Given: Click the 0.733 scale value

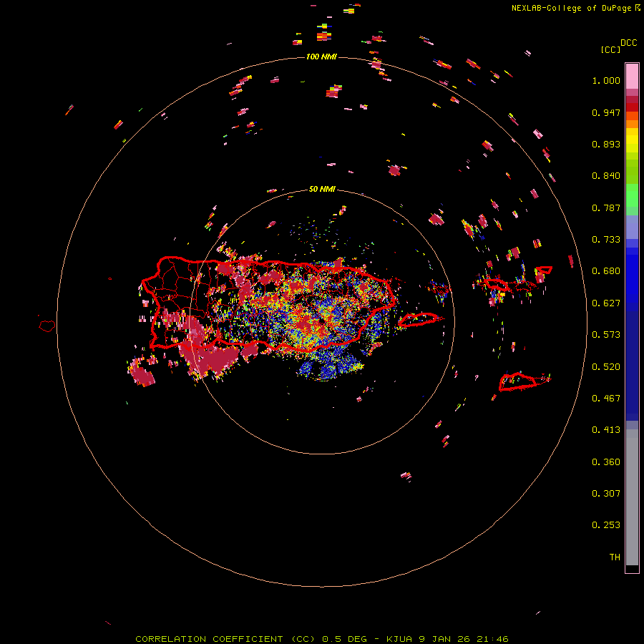Looking at the screenshot, I should click(606, 240).
